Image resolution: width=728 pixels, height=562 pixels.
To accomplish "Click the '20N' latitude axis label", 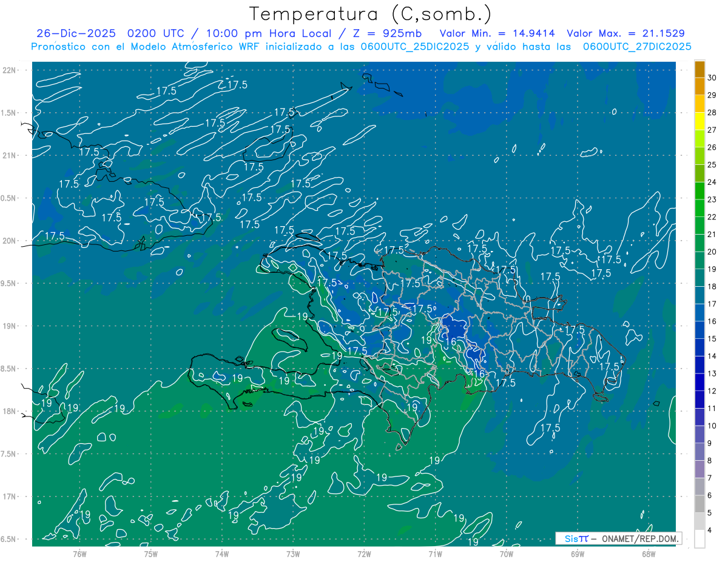I will (9, 241).
